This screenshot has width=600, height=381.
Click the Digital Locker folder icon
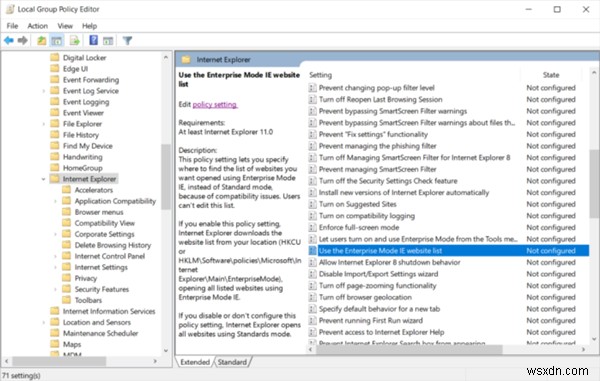pyautogui.click(x=55, y=57)
